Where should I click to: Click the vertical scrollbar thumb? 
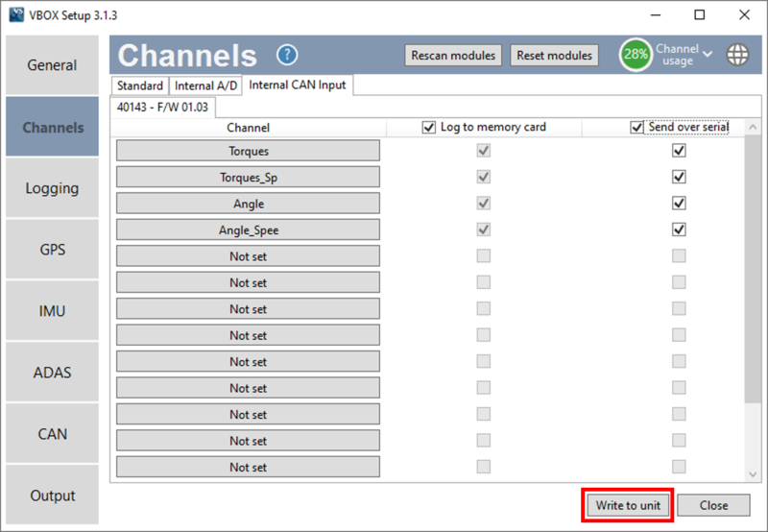[x=753, y=270]
